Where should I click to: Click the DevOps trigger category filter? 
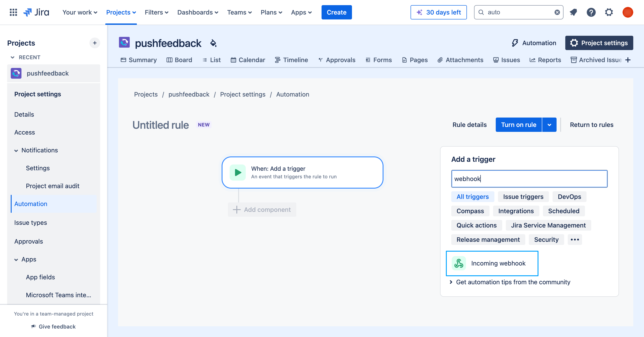[570, 197]
